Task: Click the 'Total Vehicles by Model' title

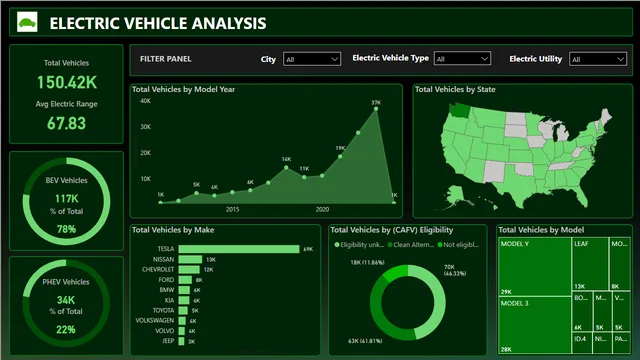Action: (x=541, y=230)
